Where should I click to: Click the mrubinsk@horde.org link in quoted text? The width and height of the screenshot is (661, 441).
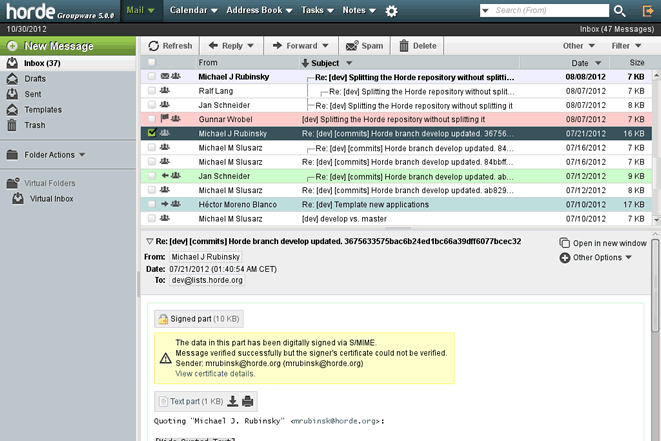[x=334, y=421]
